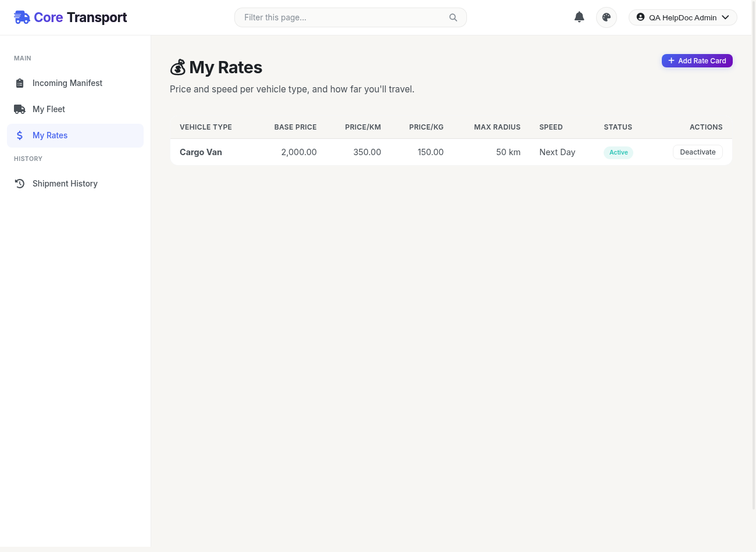756x552 pixels.
Task: Click the Shipment History clock icon
Action: 20,184
